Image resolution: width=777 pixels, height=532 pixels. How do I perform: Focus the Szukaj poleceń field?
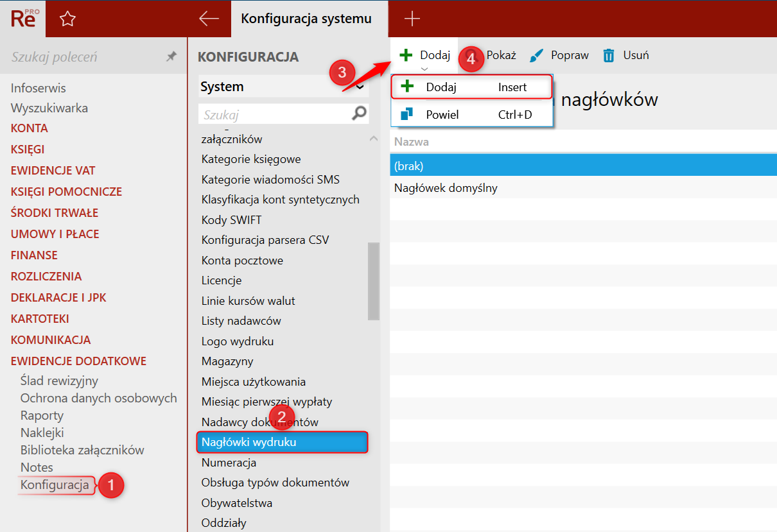83,57
